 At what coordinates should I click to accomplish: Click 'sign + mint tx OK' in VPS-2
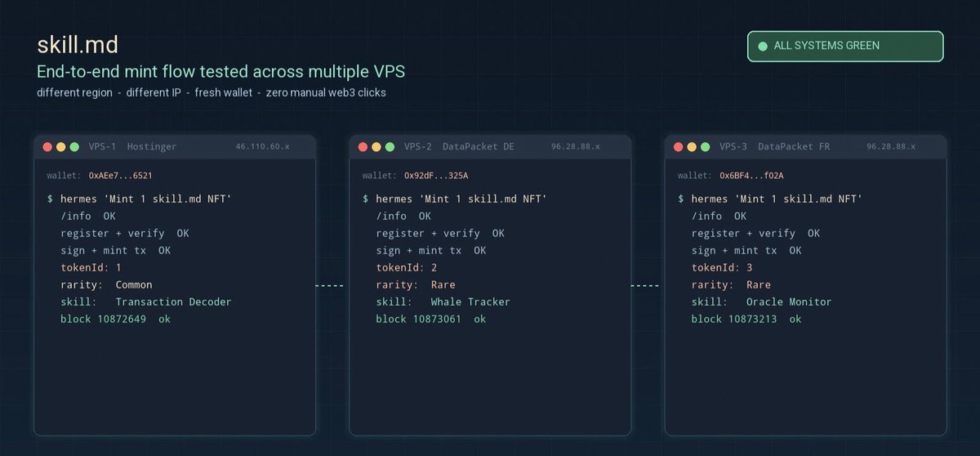point(431,250)
